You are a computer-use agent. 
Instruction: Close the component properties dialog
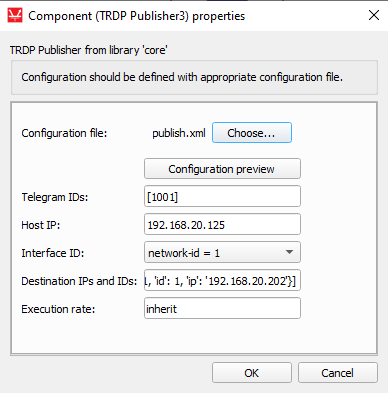coord(374,15)
